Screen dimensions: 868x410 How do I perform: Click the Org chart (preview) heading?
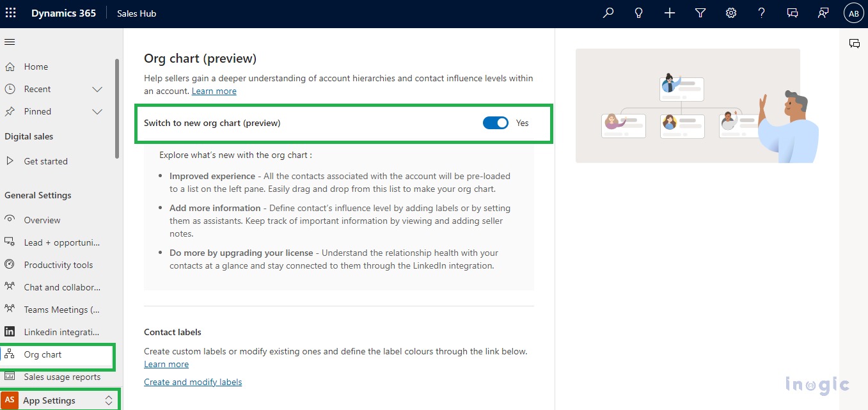[200, 58]
